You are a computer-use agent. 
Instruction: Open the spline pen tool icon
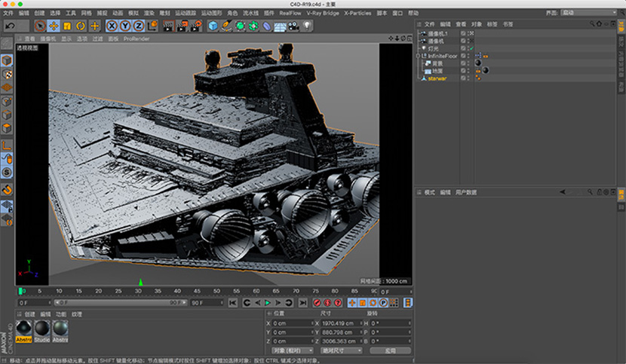point(226,26)
